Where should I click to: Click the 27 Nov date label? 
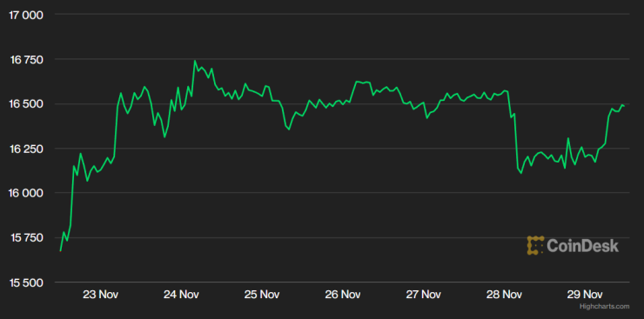tap(424, 294)
